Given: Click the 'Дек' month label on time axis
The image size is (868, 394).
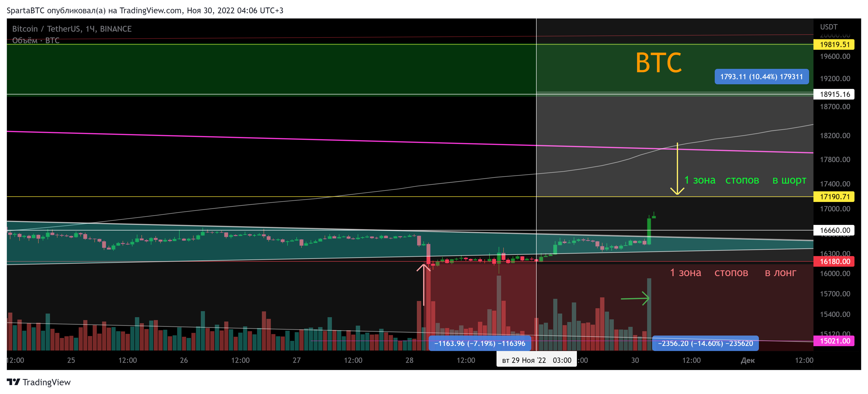Looking at the screenshot, I should pyautogui.click(x=748, y=360).
